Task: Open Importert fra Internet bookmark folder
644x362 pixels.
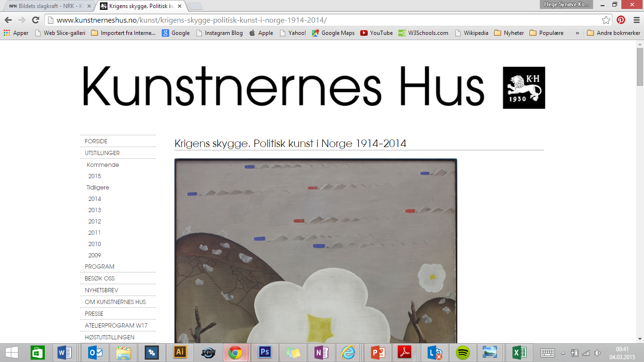Action: pos(123,33)
